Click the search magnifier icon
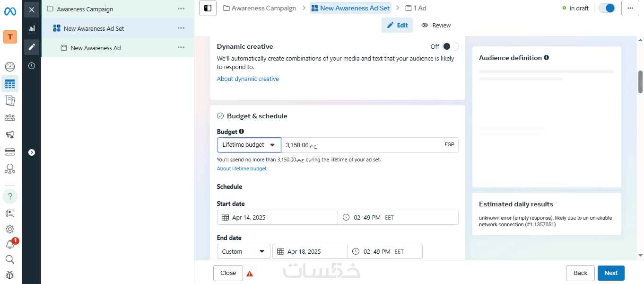The height and width of the screenshot is (284, 644). point(10,259)
